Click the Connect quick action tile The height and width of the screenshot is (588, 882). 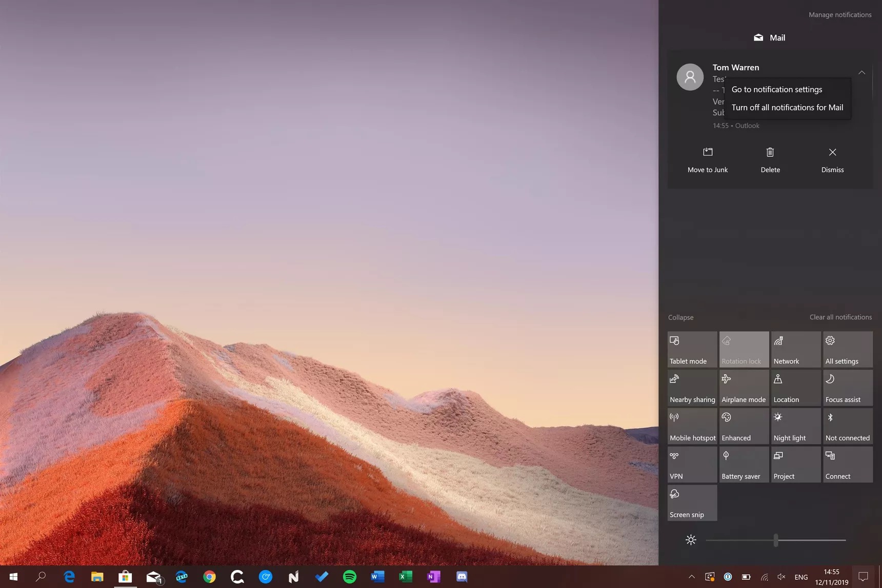pyautogui.click(x=847, y=464)
